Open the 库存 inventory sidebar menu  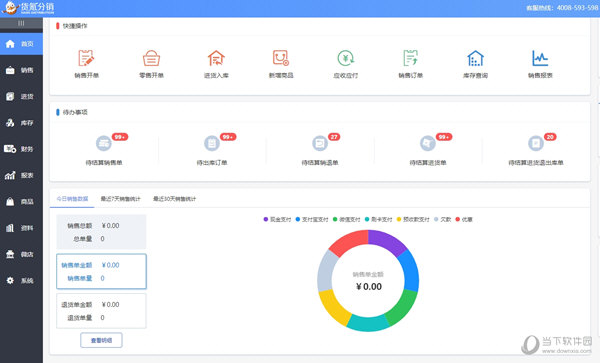coord(21,123)
